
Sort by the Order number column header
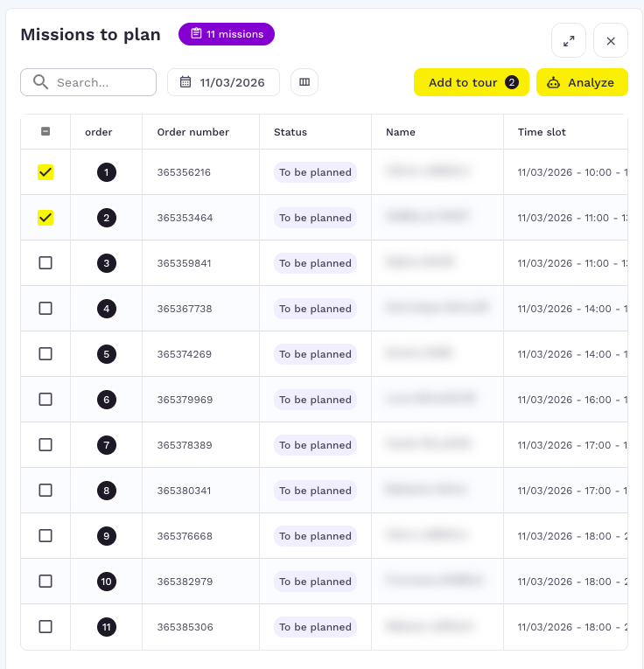(x=192, y=132)
